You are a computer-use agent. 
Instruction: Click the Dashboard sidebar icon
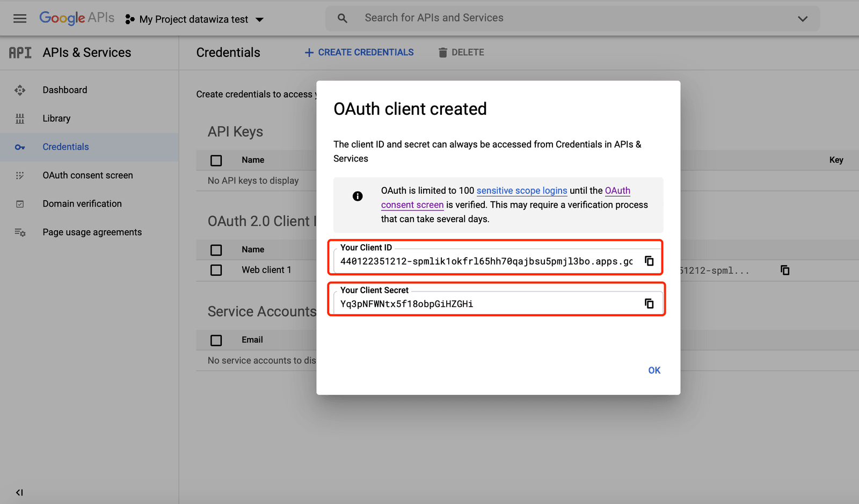pyautogui.click(x=20, y=90)
